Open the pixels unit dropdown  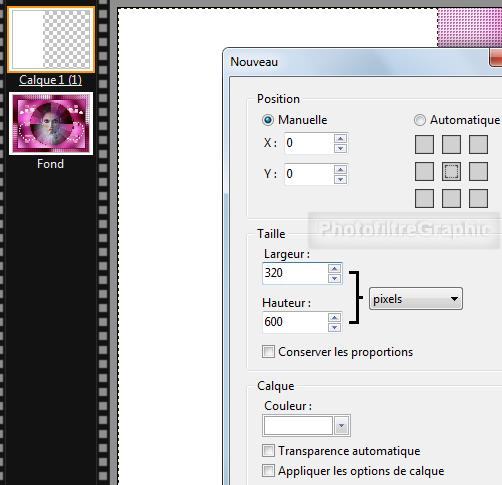point(416,299)
